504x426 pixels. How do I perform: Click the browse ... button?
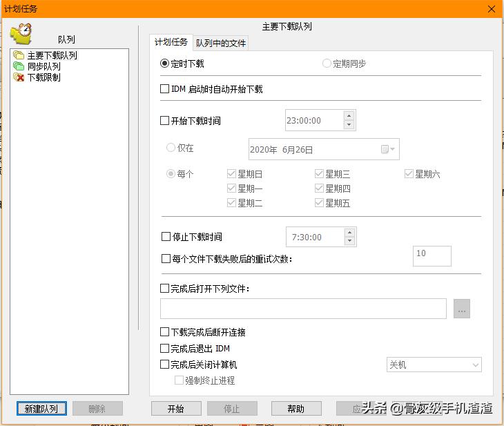(462, 309)
